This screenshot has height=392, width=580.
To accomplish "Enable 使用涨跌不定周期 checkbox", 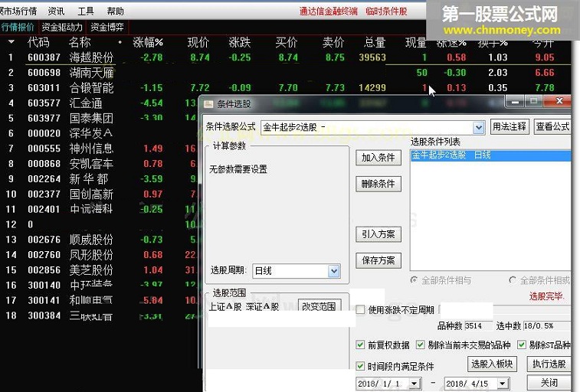I will (360, 309).
